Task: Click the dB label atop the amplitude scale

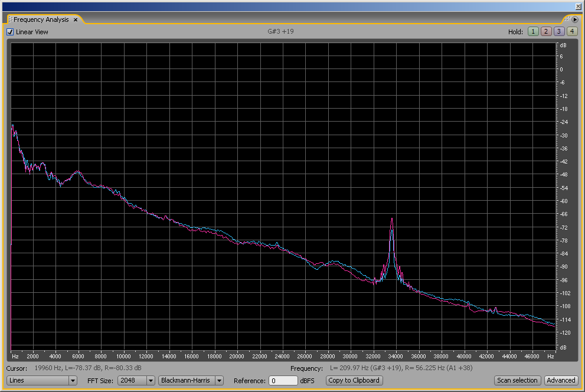Action: pos(563,45)
